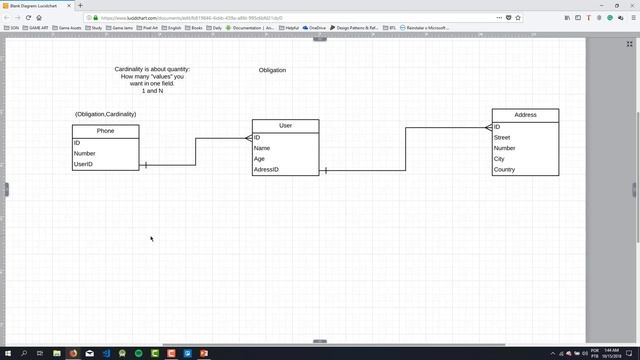Select the Country field in Address
The image size is (640, 360).
[x=504, y=169]
